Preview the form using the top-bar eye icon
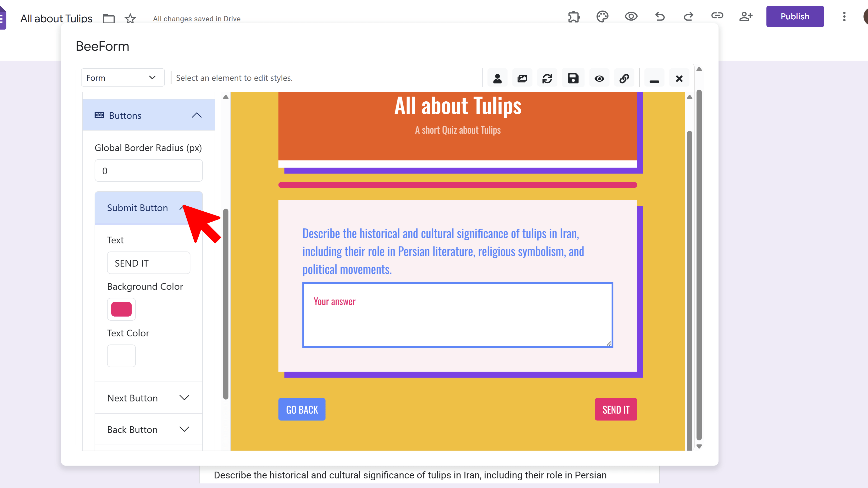This screenshot has height=488, width=868. (x=631, y=16)
